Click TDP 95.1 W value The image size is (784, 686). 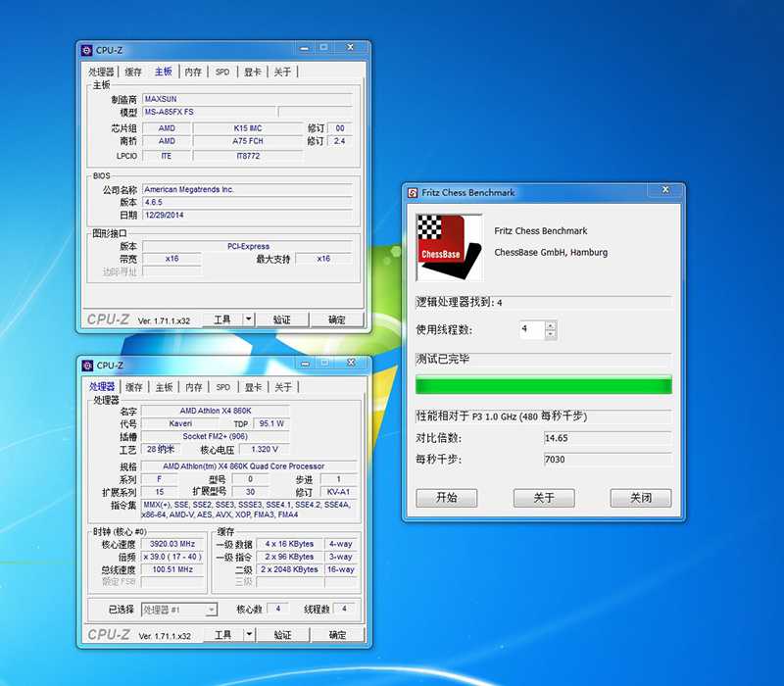[271, 424]
